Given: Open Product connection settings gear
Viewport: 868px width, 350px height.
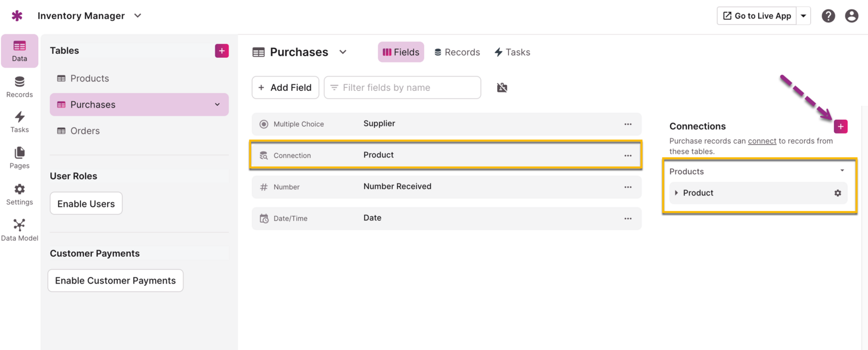Looking at the screenshot, I should point(837,193).
